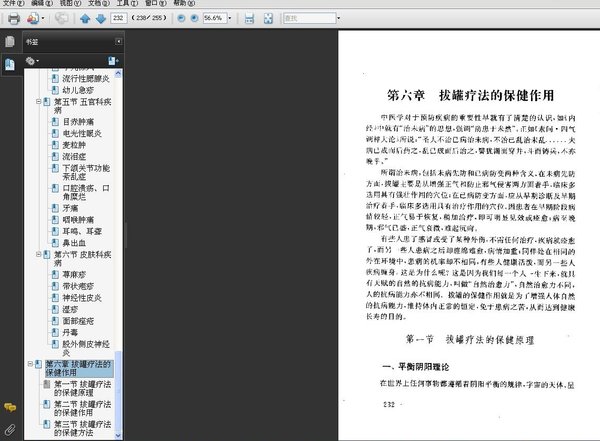Screen dimensions: 600x441
Task: Select bookmark 第二节 拔罐疗法的保健作用
Action: [x=83, y=408]
